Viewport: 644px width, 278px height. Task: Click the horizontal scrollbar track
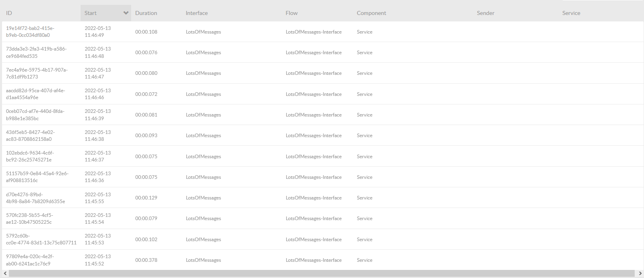pyautogui.click(x=322, y=274)
